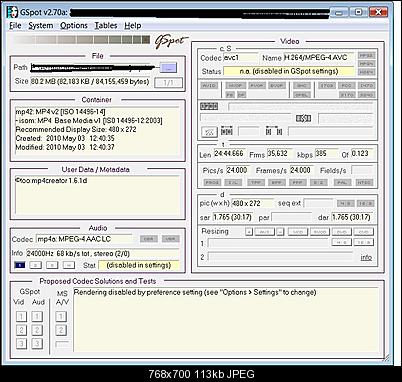Click the GSpot application icon in title bar
402x382 pixels.
[12, 12]
